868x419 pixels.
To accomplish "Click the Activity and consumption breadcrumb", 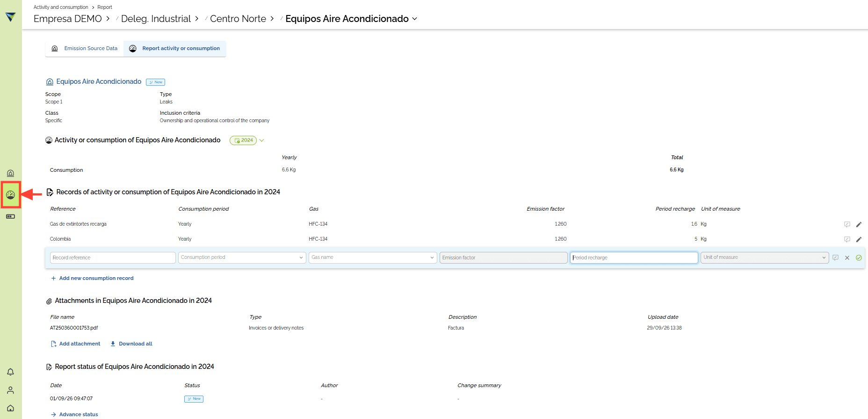I will point(61,7).
